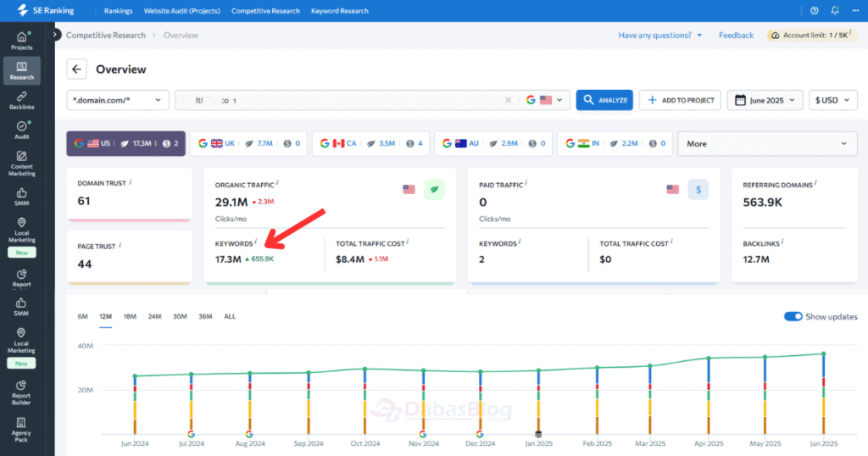Toggle the Show updates switch
This screenshot has height=456, width=868.
tap(793, 316)
